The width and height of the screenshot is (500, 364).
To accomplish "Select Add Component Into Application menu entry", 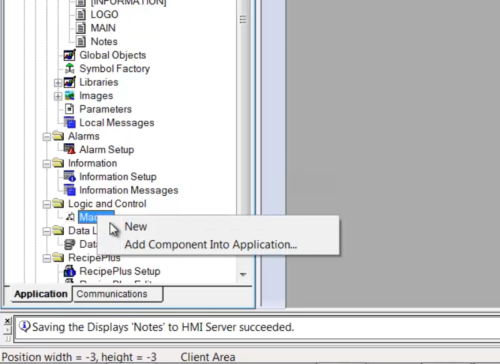I will [x=211, y=245].
